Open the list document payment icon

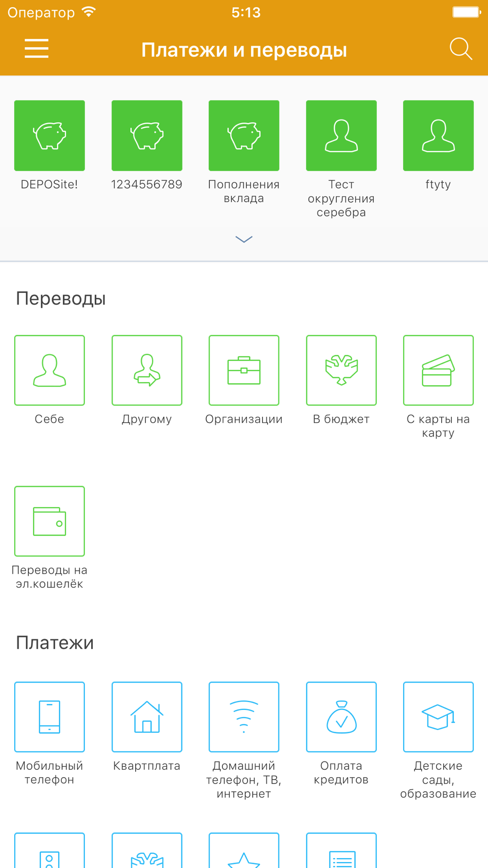pos(341,850)
